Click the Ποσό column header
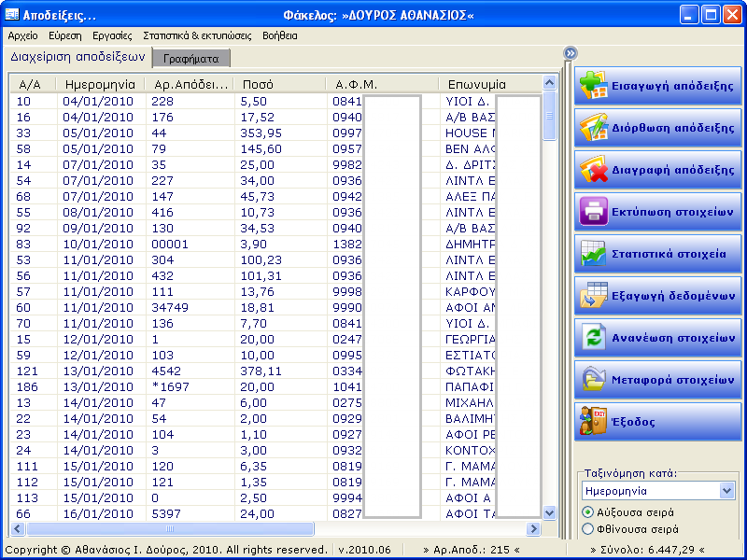This screenshot has width=747, height=560. [x=281, y=84]
